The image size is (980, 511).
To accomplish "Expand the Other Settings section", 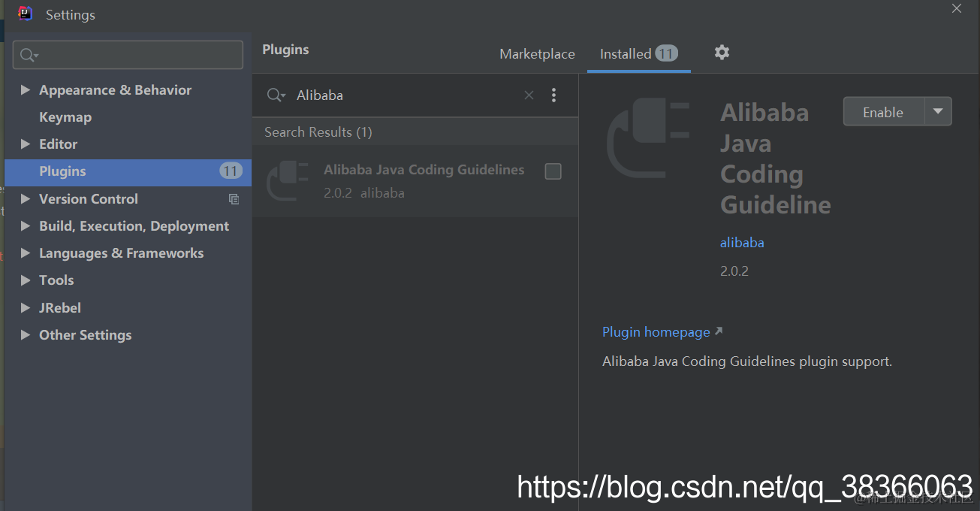I will [26, 335].
